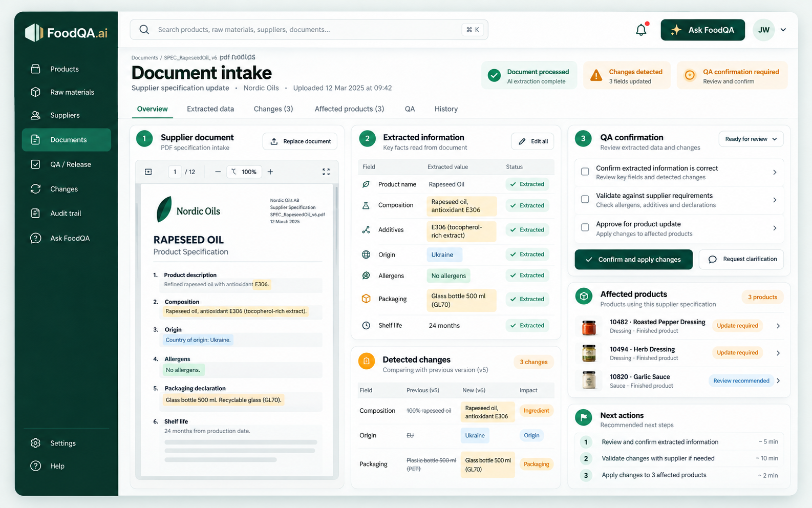
Task: Open Audit trail page
Action: (x=67, y=214)
